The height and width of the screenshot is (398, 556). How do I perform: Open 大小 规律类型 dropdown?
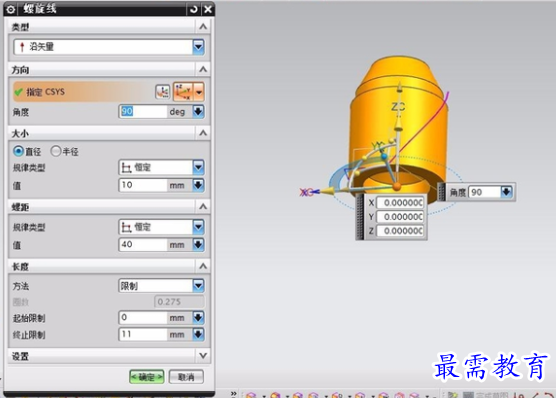click(198, 167)
